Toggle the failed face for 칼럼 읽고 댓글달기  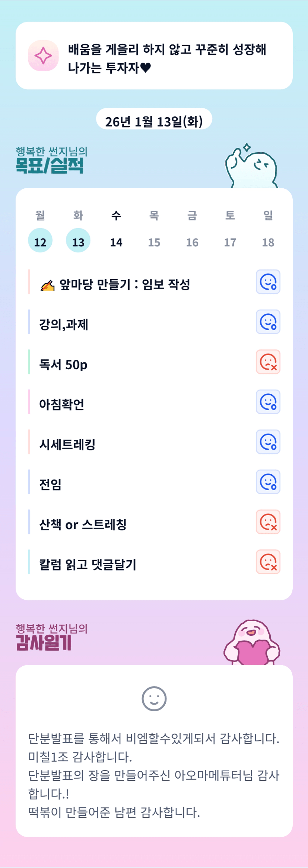268,562
